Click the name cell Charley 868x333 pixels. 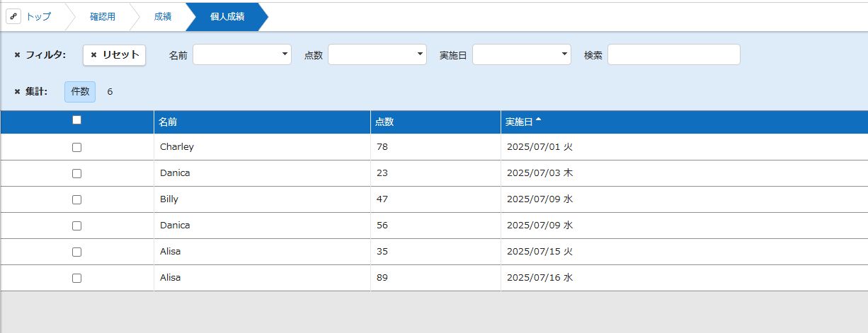[x=177, y=147]
